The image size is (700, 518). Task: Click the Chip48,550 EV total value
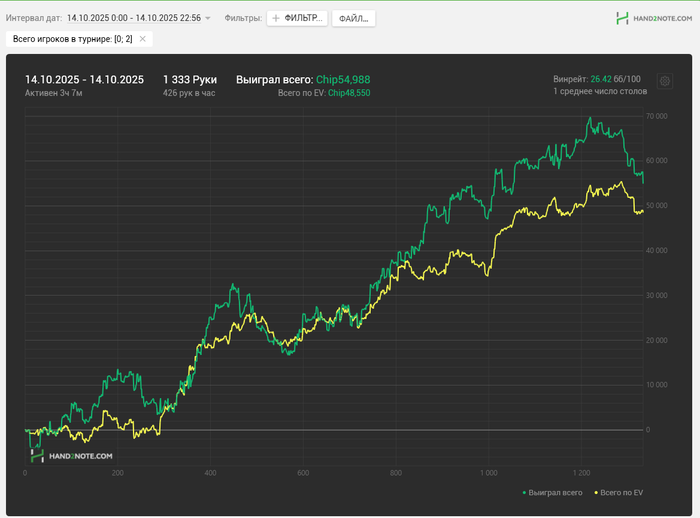point(349,93)
